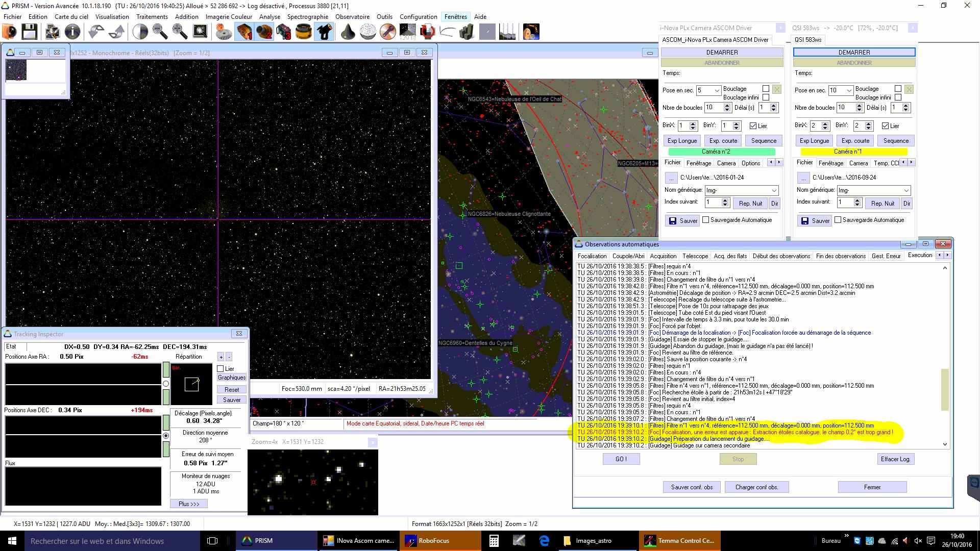Screen dimensions: 980x551
Task: Expand the Nom générique combo box for i-Nova camera
Action: click(774, 190)
